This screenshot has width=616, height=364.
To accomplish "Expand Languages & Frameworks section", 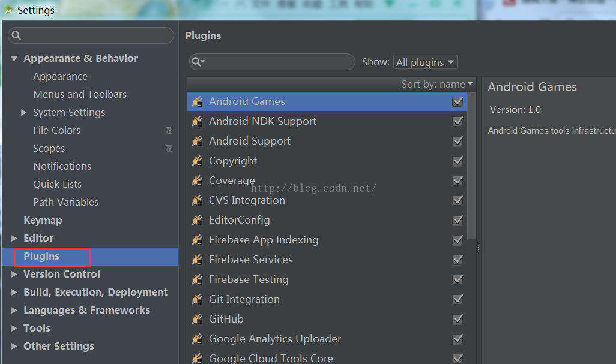I will tap(14, 310).
